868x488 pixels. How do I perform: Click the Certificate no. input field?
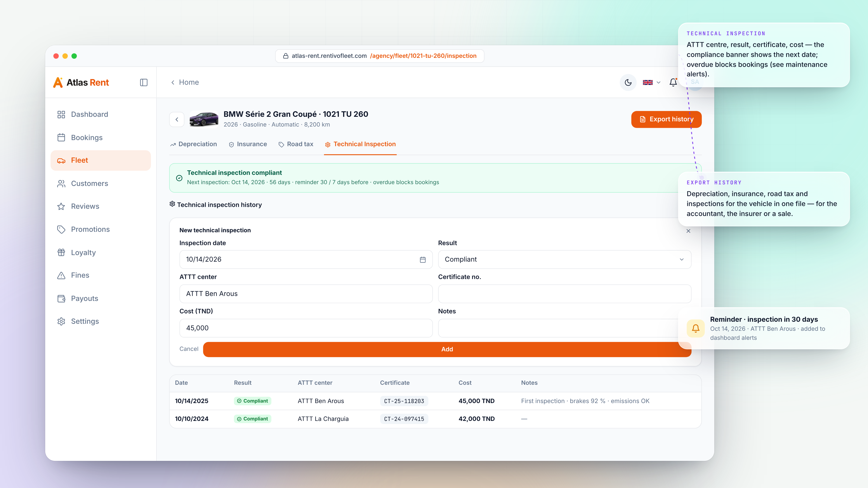click(x=564, y=294)
